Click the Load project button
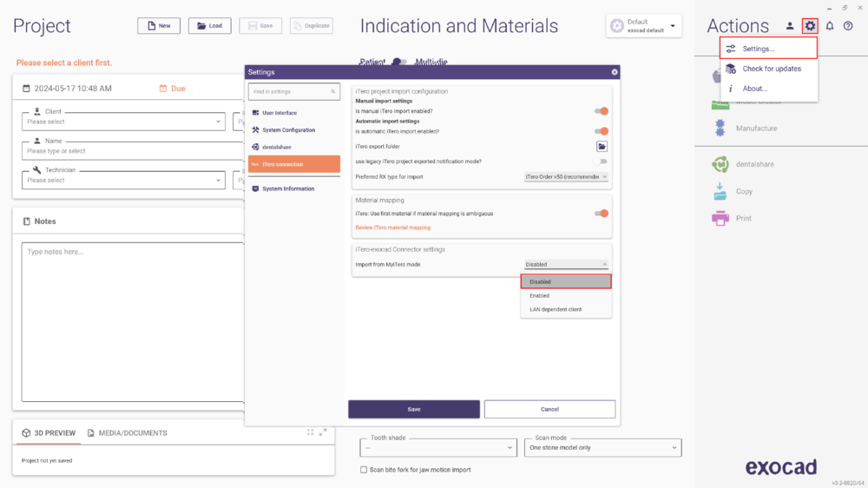The height and width of the screenshot is (488, 868). tap(210, 25)
